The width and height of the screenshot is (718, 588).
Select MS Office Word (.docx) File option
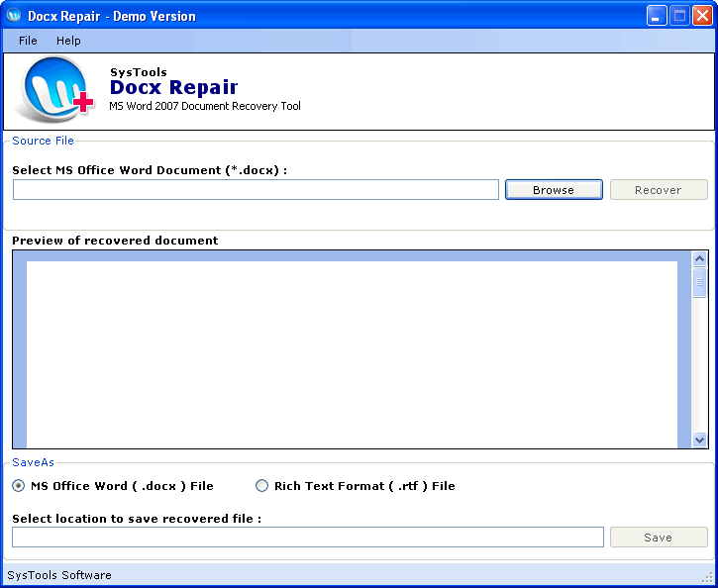pos(19,486)
